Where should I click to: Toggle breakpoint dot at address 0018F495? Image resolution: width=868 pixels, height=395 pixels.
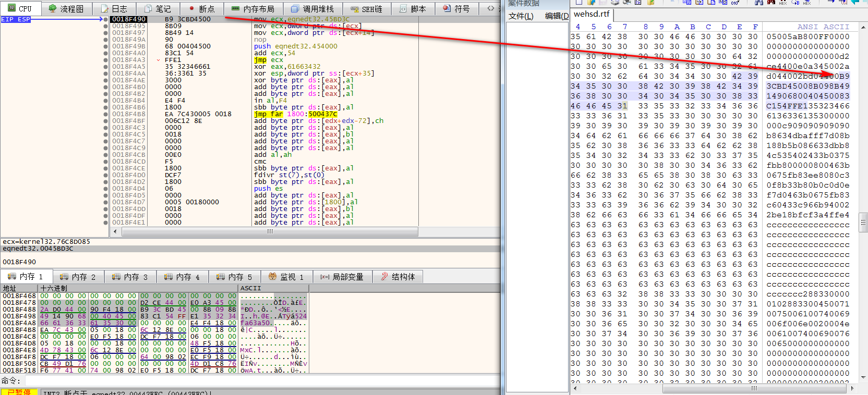(106, 26)
